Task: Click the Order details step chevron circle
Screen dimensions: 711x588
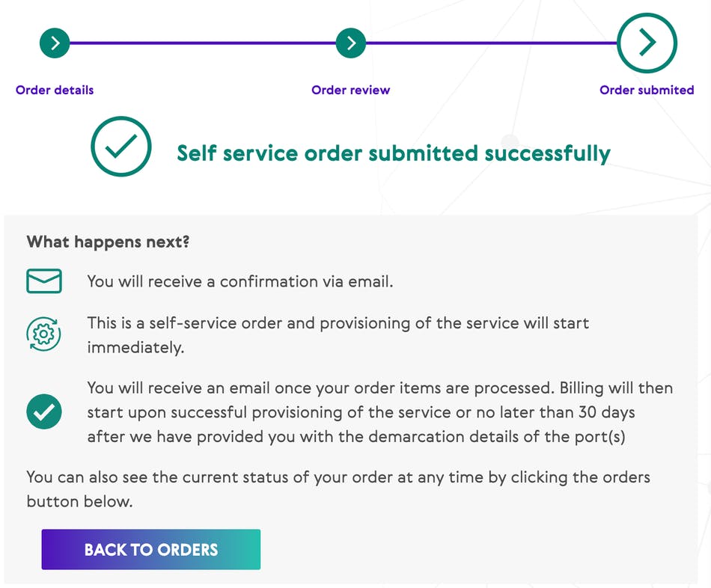Action: coord(55,43)
